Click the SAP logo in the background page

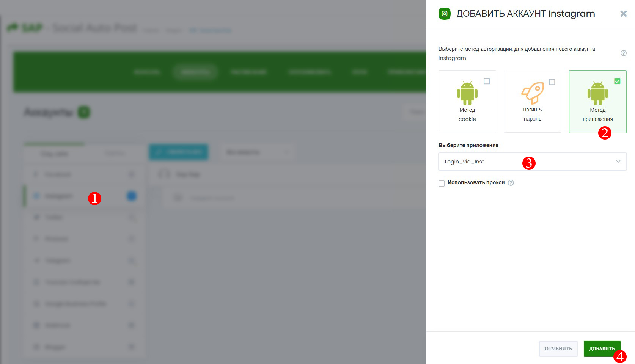(25, 28)
